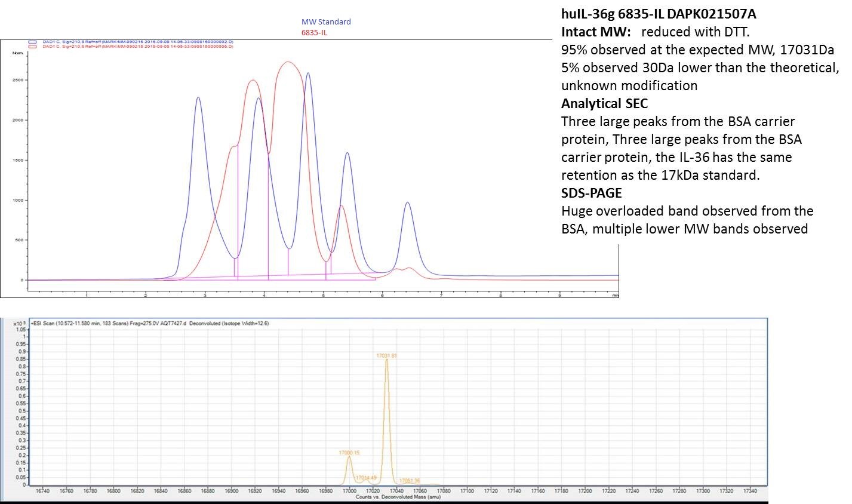Image resolution: width=852 pixels, height=504 pixels.
Task: Click the 'x10 5' intensity scale label
Action: [x=20, y=323]
